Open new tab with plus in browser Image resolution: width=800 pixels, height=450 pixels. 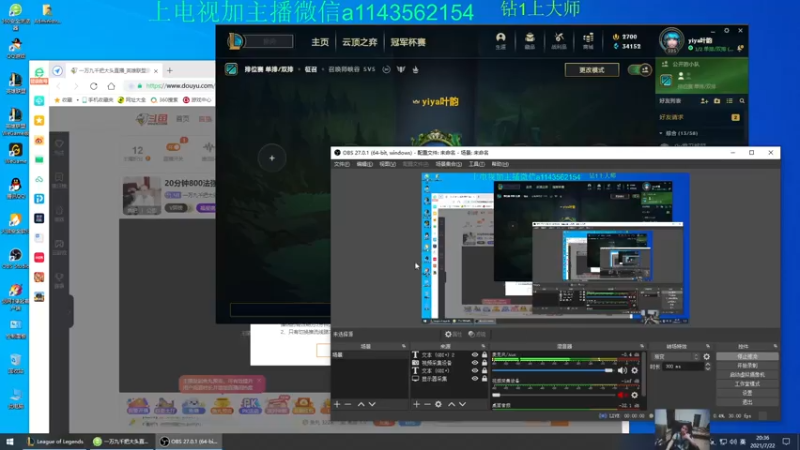[x=170, y=70]
